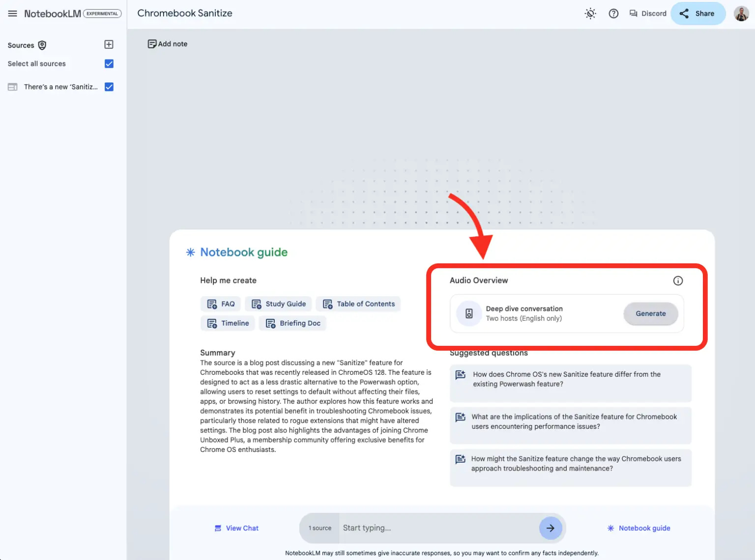Click the Deep dive conversation audio icon
Image resolution: width=755 pixels, height=560 pixels.
pos(469,313)
